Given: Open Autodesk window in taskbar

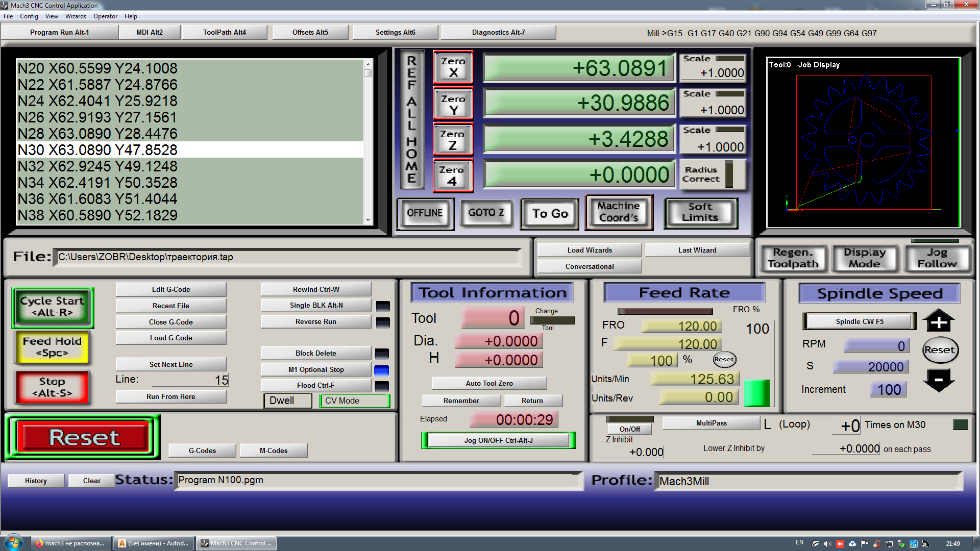Looking at the screenshot, I should coord(154,543).
